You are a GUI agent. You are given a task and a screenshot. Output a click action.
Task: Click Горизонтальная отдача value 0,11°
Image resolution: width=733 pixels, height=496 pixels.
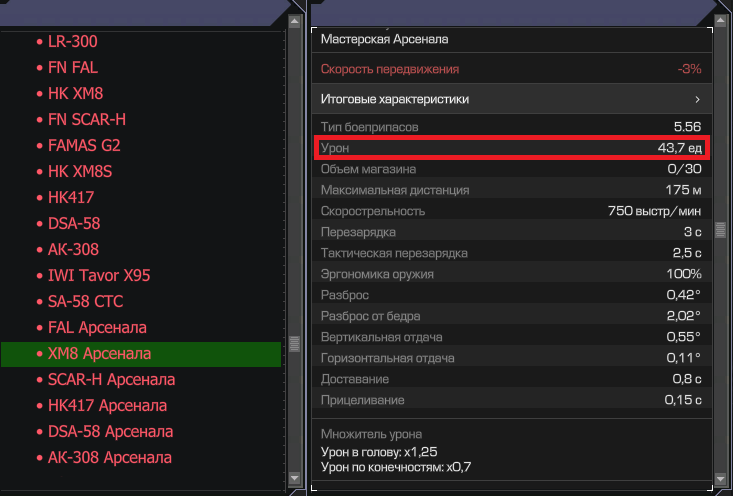point(683,358)
